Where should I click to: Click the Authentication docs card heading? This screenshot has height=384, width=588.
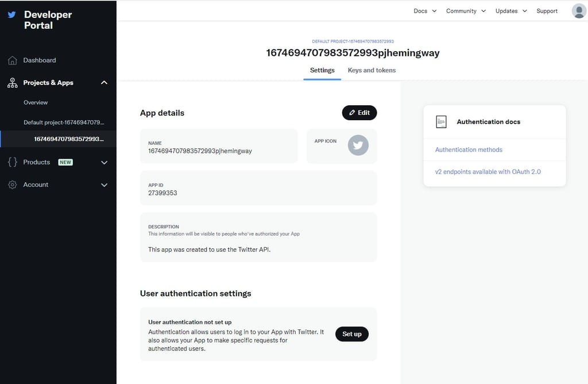click(488, 122)
